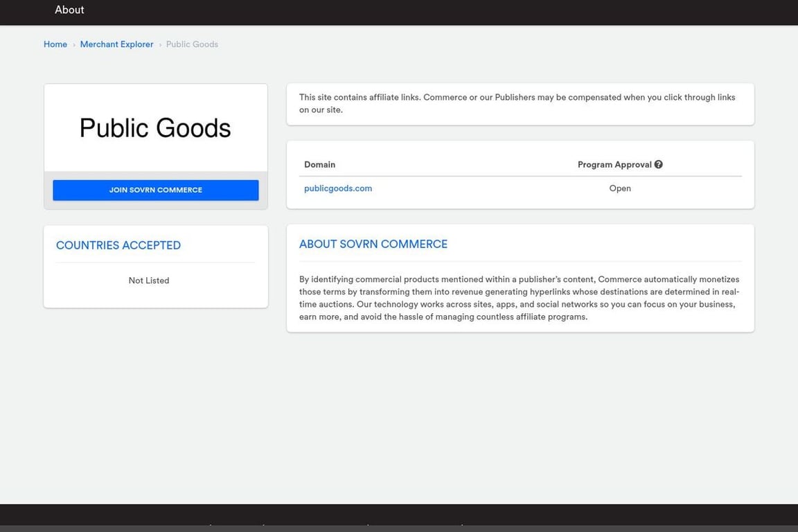Click the breadcrumb chevron after Merchant Explorer

(160, 45)
